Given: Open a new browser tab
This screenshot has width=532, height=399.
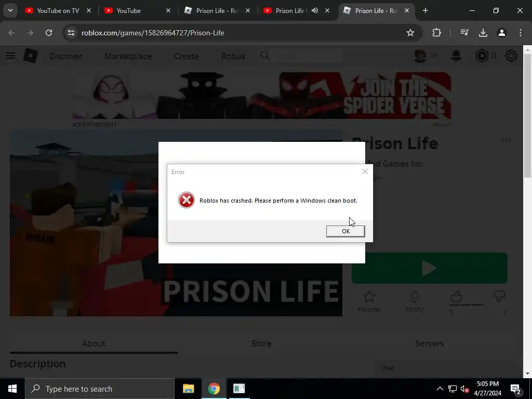Looking at the screenshot, I should pos(425,10).
